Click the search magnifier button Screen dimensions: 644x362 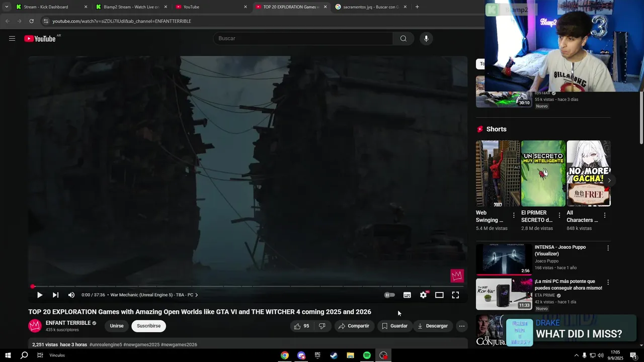click(x=404, y=39)
